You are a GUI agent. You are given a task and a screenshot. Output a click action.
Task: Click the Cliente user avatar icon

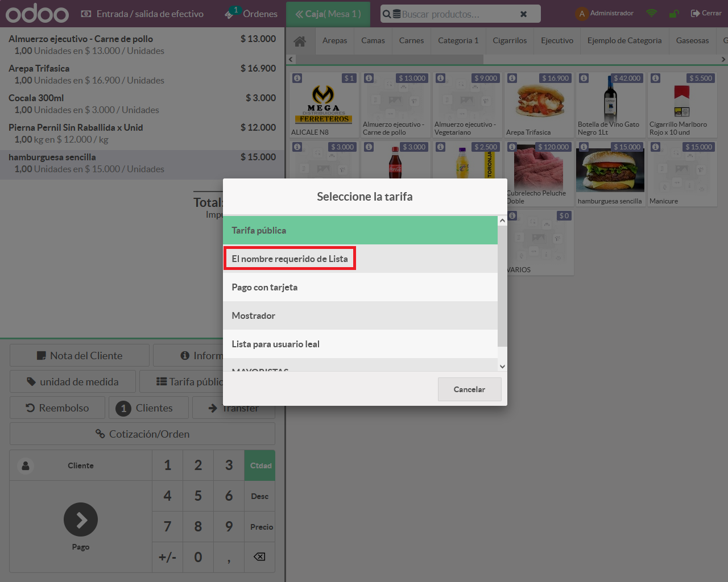click(26, 465)
